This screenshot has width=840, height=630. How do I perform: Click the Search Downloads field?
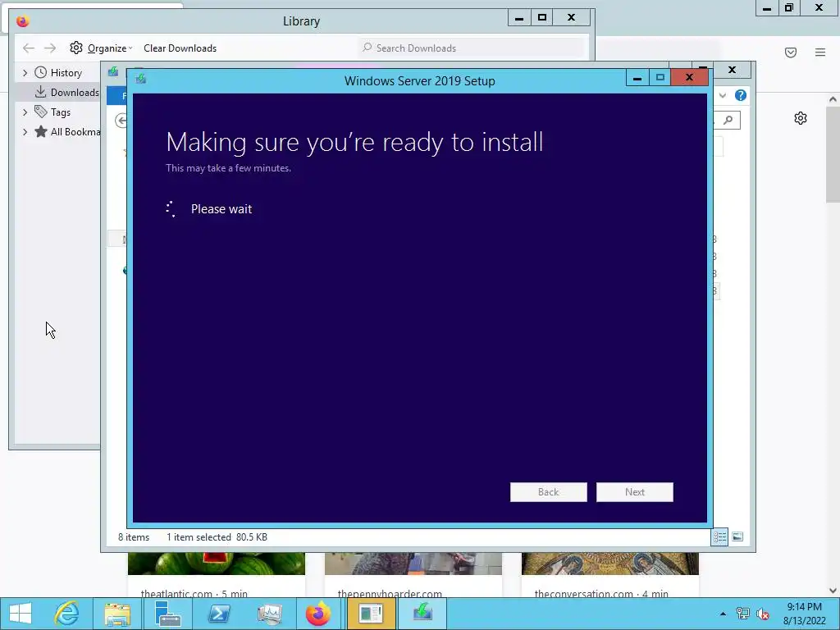coord(472,48)
